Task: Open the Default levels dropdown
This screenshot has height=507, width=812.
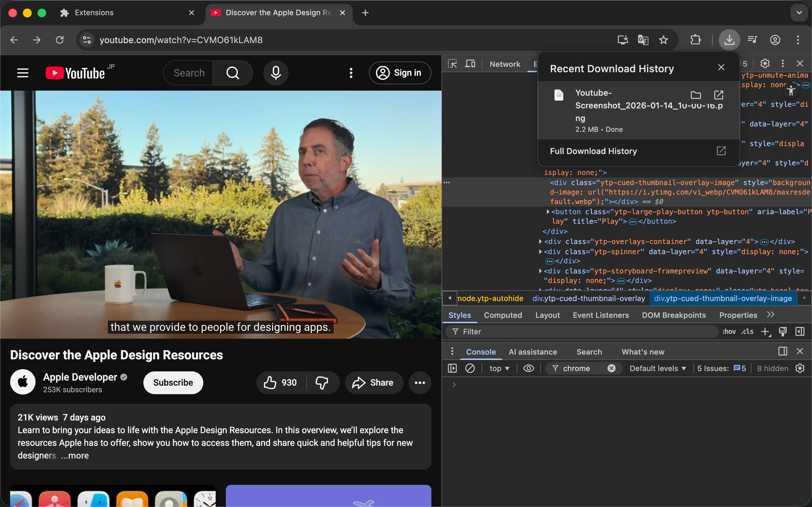Action: 657,368
